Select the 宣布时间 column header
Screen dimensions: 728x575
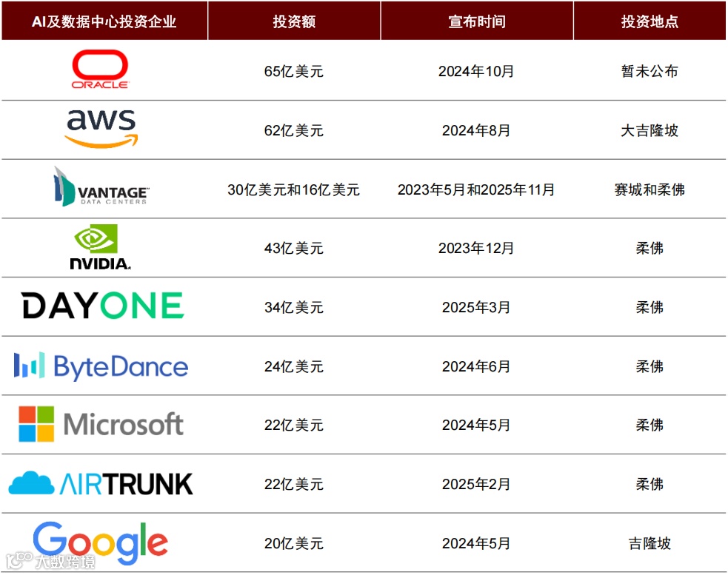tap(477, 21)
